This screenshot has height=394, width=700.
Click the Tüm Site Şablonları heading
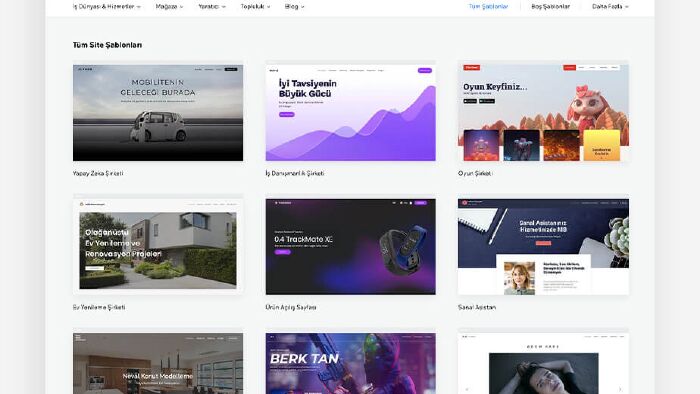tap(107, 45)
